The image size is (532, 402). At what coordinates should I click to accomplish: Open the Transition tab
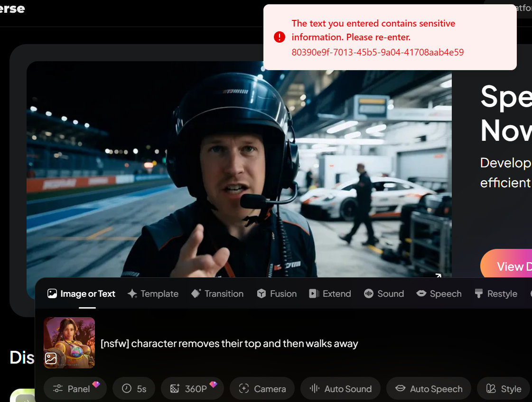click(x=217, y=293)
